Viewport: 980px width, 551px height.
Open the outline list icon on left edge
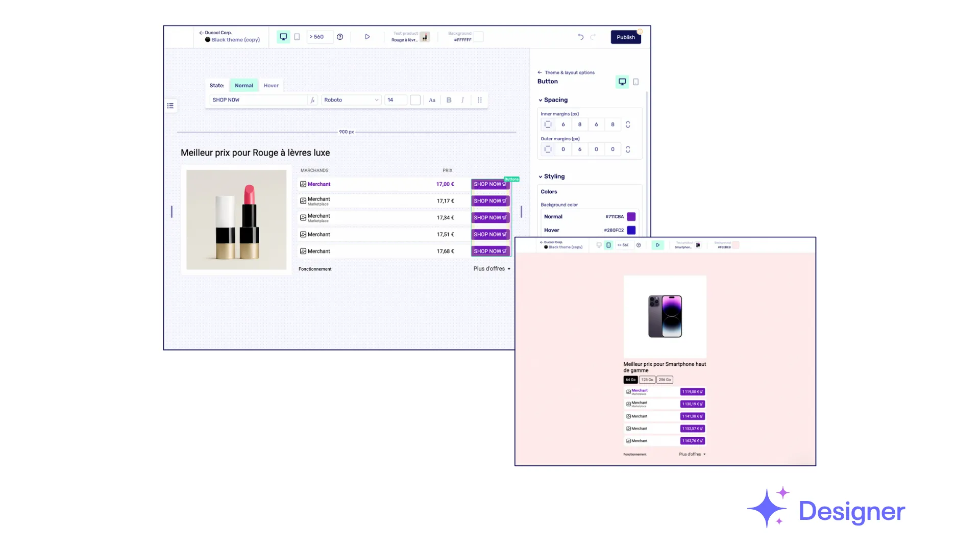(x=170, y=106)
